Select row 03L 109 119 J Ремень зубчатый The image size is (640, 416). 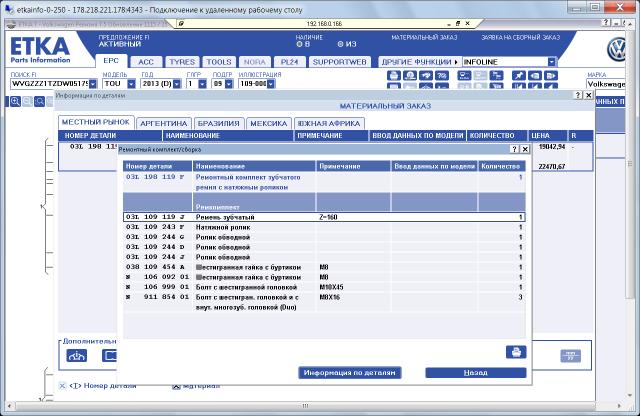[324, 217]
